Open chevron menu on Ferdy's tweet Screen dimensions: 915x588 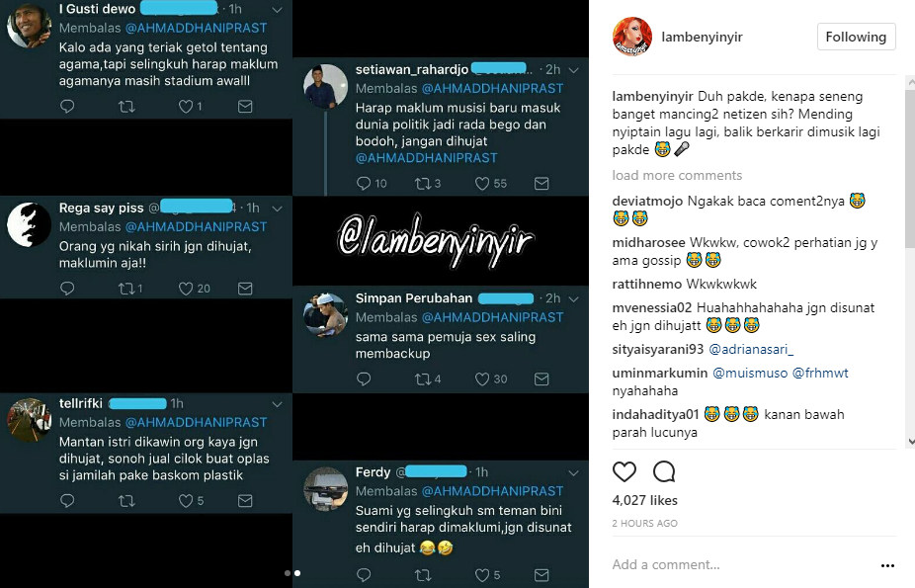click(x=574, y=472)
